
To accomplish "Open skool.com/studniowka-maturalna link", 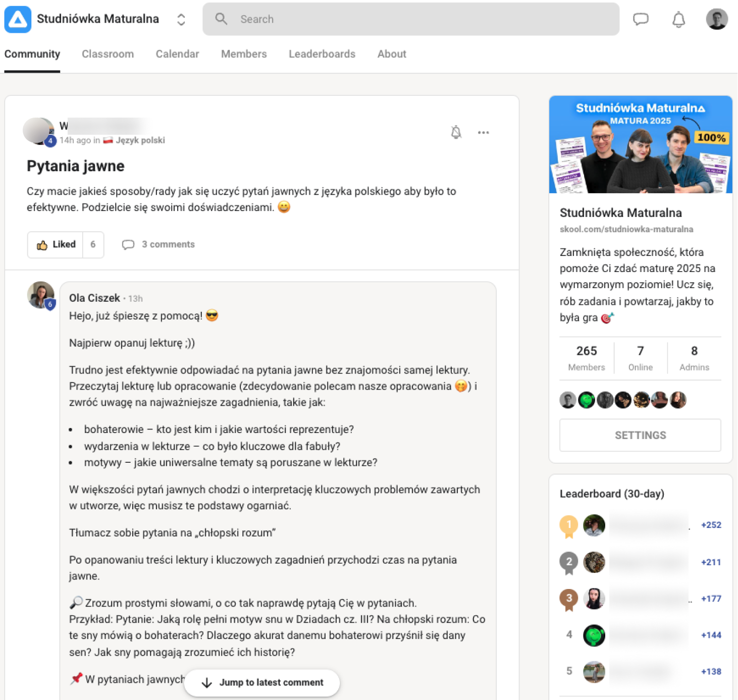I will (x=627, y=229).
